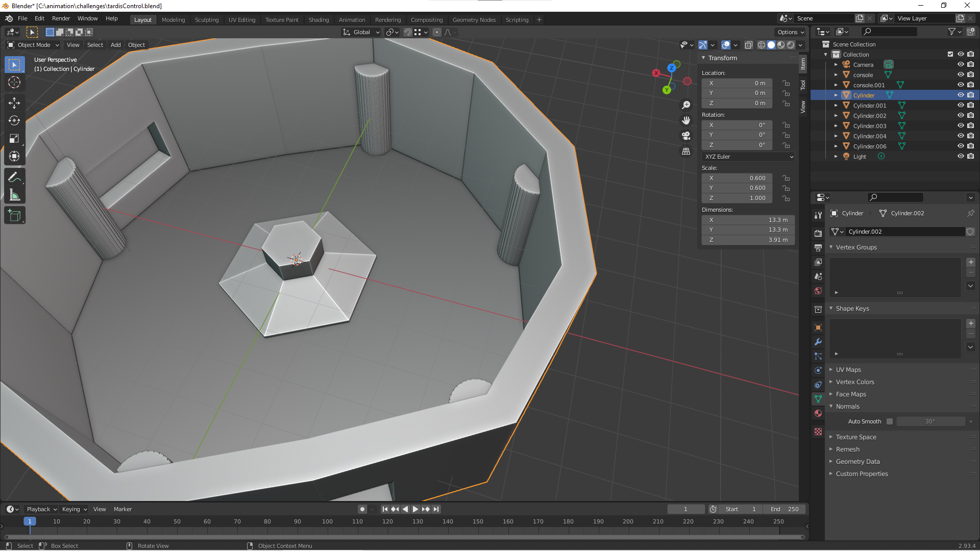This screenshot has height=551, width=980.
Task: Toggle the camera view icon
Action: (686, 136)
